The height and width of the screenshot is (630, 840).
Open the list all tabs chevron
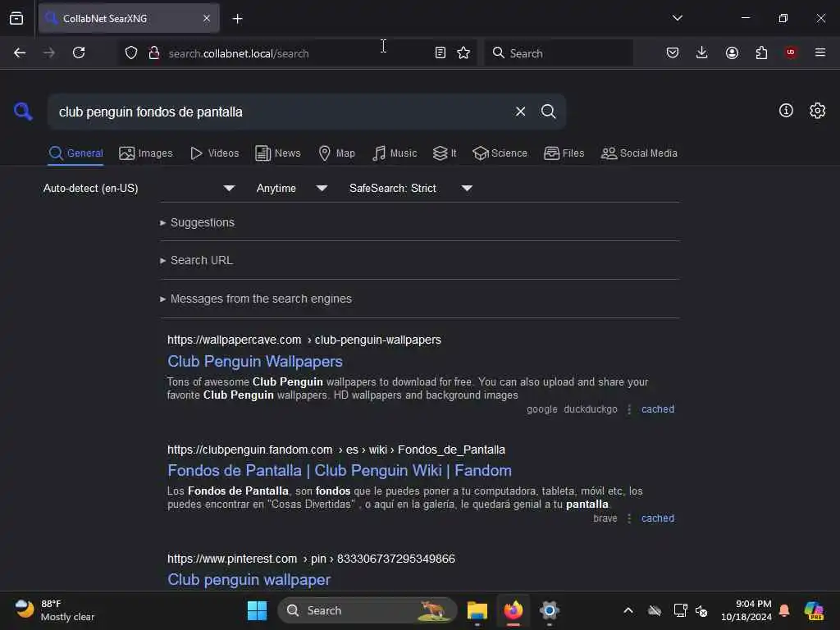[x=677, y=18]
